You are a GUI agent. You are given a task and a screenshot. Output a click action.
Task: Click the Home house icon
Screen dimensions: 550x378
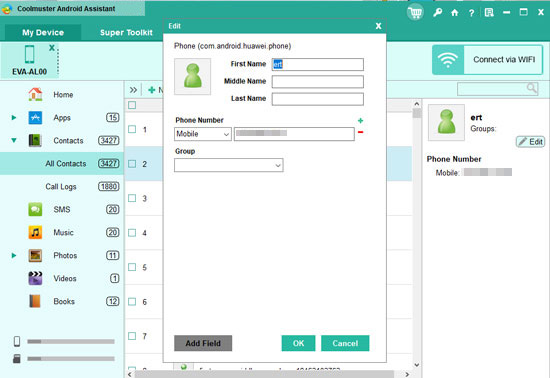[35, 94]
